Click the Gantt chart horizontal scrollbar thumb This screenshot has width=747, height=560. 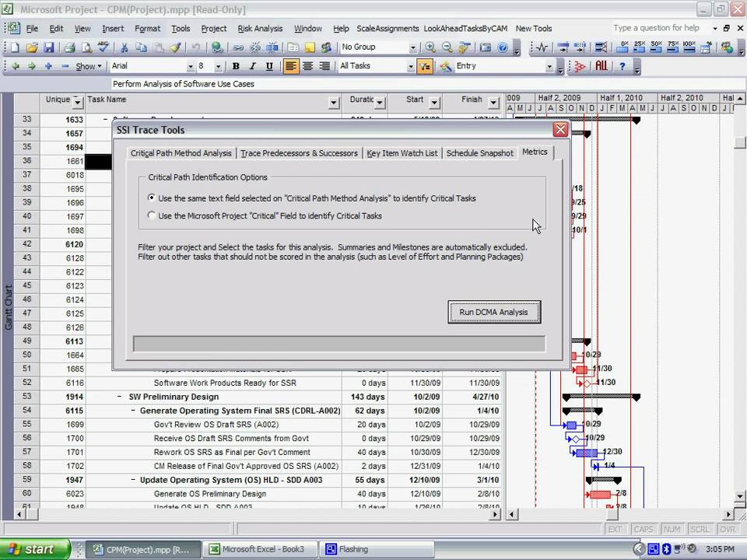pos(612,514)
